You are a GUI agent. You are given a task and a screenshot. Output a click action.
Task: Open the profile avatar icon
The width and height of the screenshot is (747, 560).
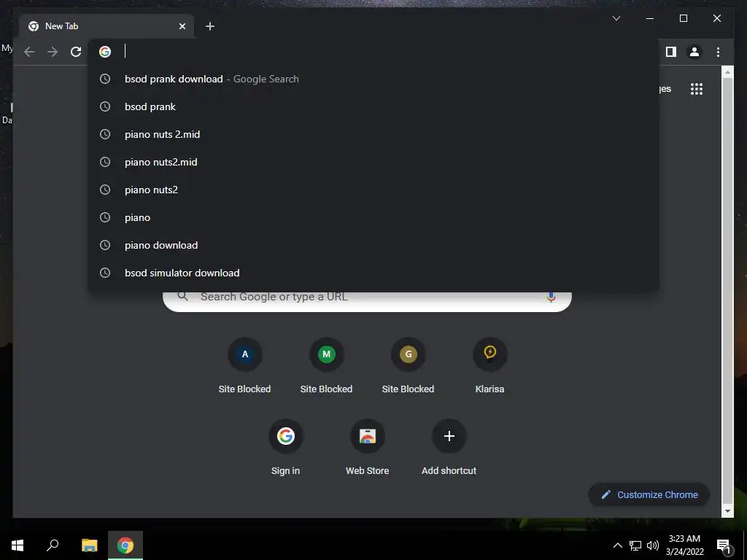click(694, 52)
